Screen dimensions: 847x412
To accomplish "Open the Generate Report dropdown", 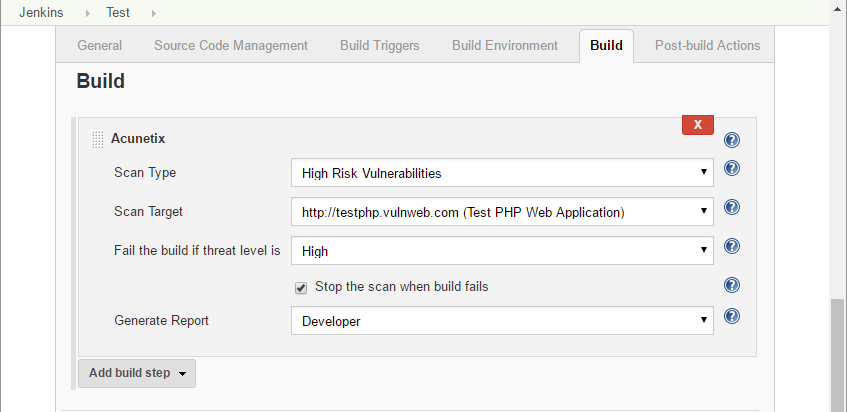I will coord(502,321).
